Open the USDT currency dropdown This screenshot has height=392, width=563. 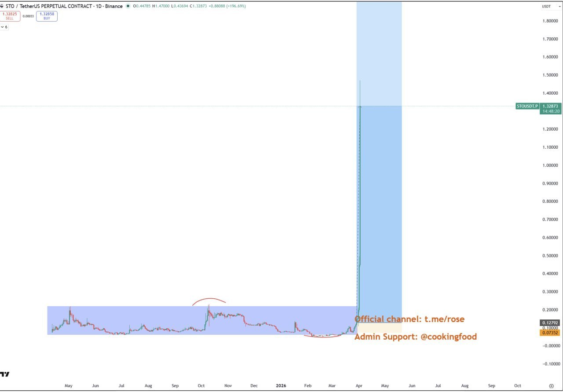(546, 6)
